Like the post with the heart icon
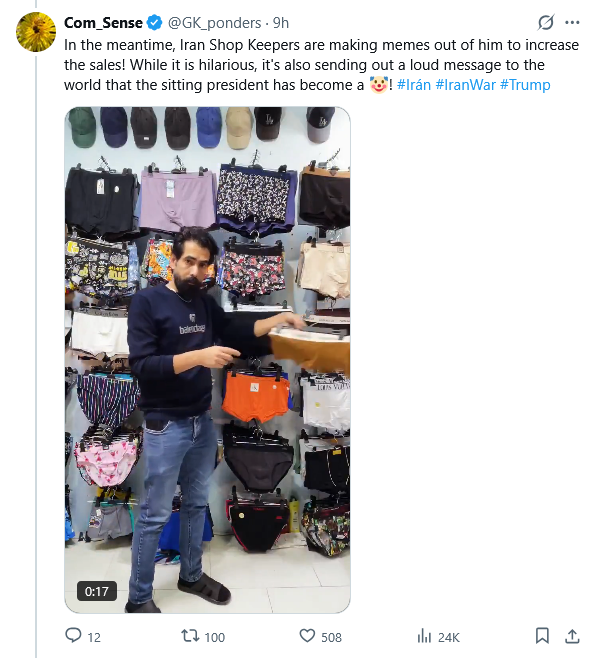Screen dimensions: 598x658 point(307,636)
